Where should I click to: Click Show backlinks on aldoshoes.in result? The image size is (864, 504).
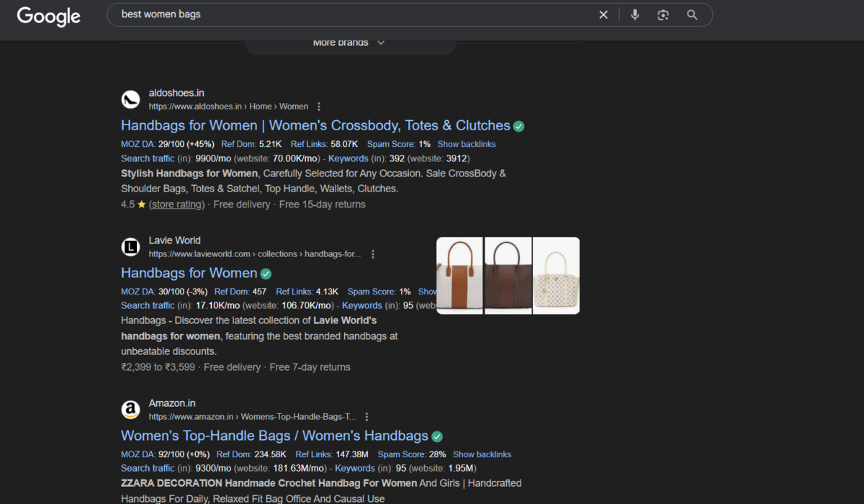(467, 144)
